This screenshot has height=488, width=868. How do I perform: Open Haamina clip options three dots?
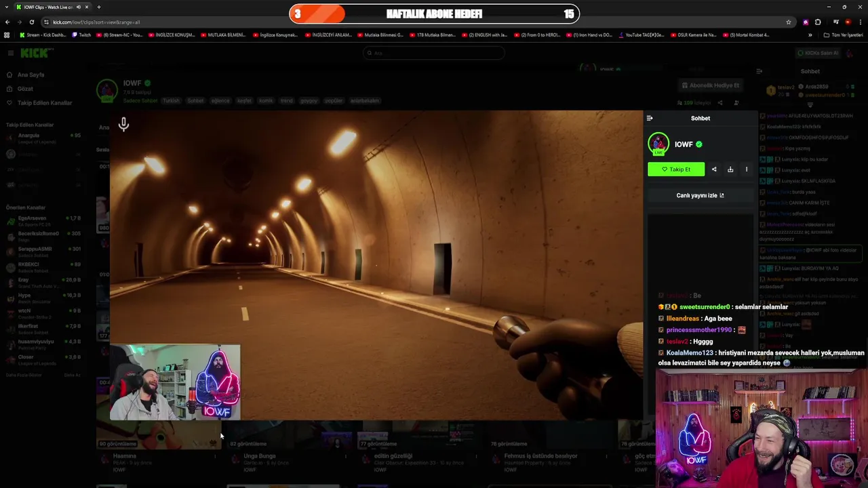click(215, 457)
